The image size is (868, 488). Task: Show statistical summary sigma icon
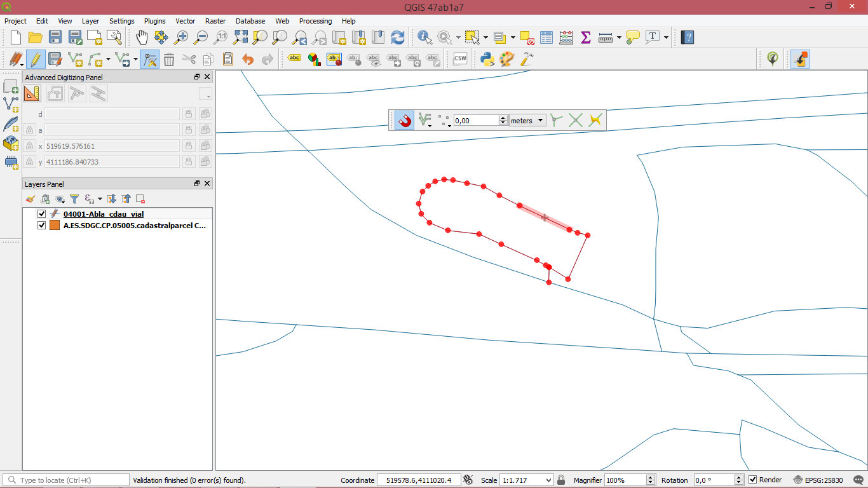[x=586, y=37]
